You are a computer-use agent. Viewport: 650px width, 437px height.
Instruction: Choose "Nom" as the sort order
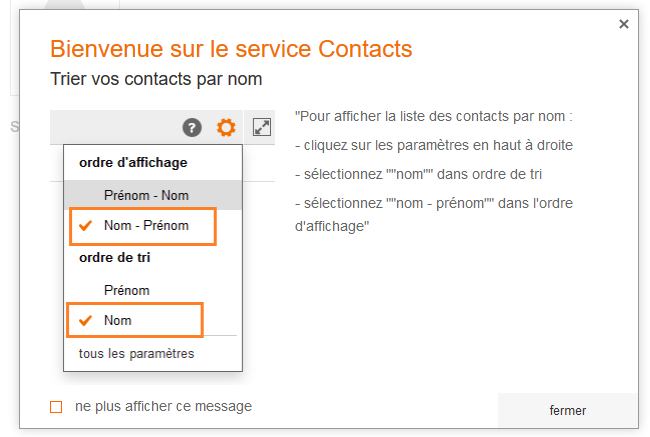pos(118,321)
